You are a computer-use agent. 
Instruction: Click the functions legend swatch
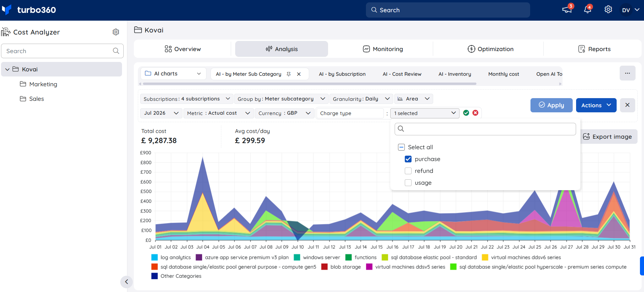point(349,257)
